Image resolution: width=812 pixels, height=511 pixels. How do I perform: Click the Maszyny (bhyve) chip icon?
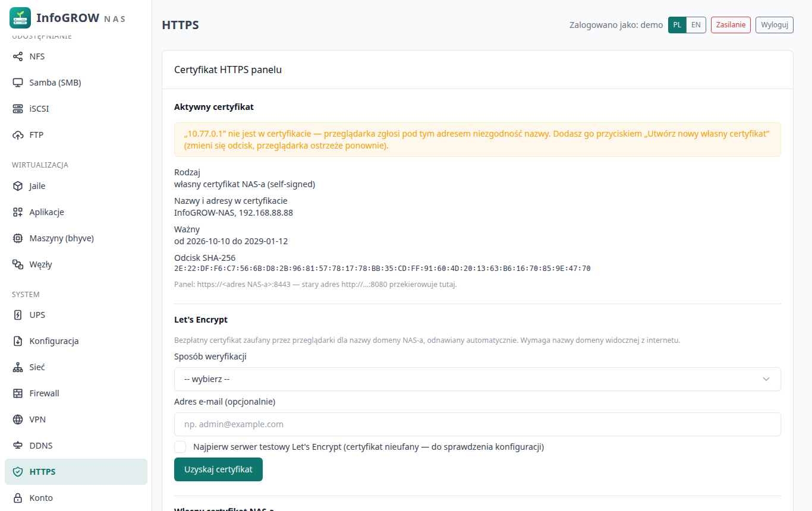pos(18,238)
